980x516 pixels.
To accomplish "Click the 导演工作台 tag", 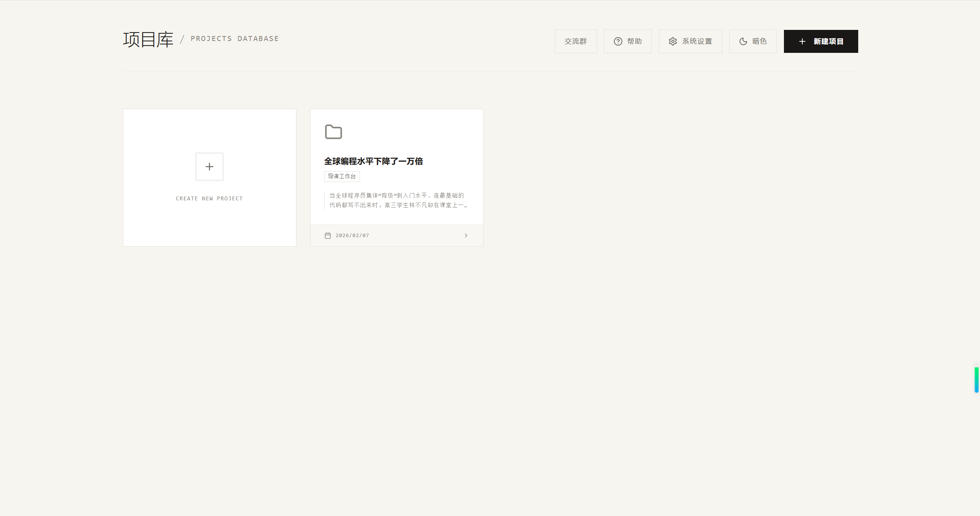I will (342, 176).
